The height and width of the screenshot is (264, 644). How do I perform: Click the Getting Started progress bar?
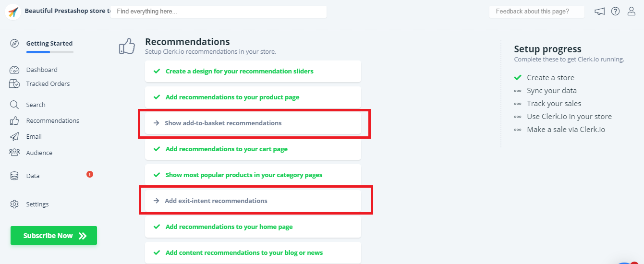coord(50,52)
